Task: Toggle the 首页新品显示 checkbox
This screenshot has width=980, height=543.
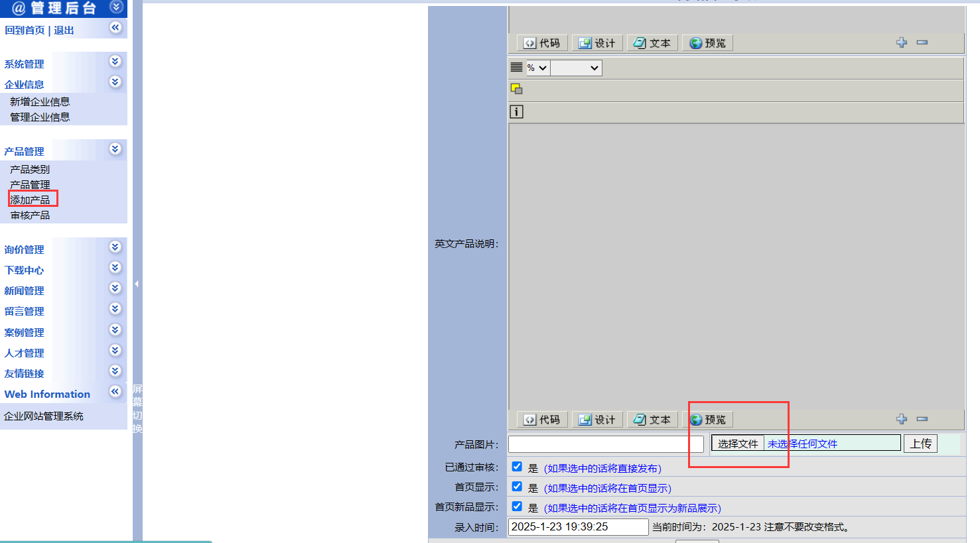Action: (517, 507)
